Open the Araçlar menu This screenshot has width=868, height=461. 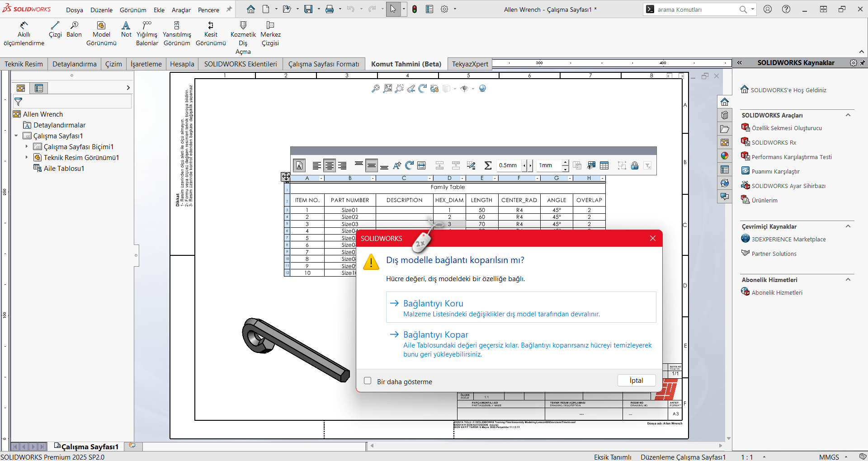click(x=181, y=9)
